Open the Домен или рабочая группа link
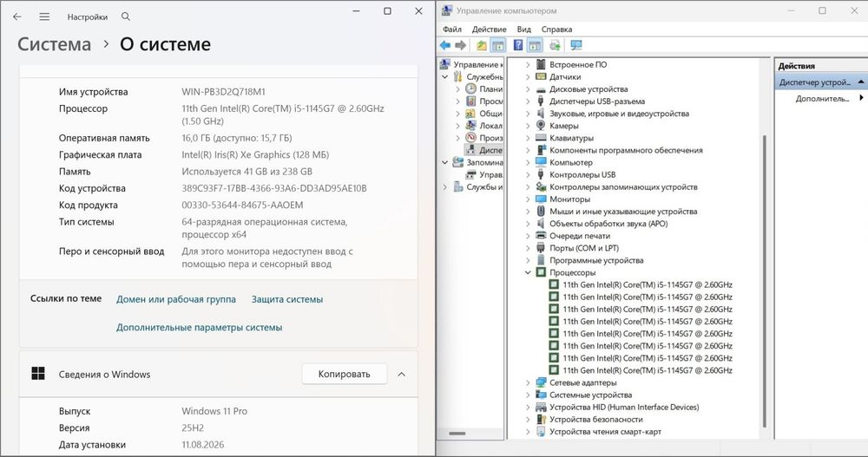Viewport: 868px width, 457px height. click(176, 299)
